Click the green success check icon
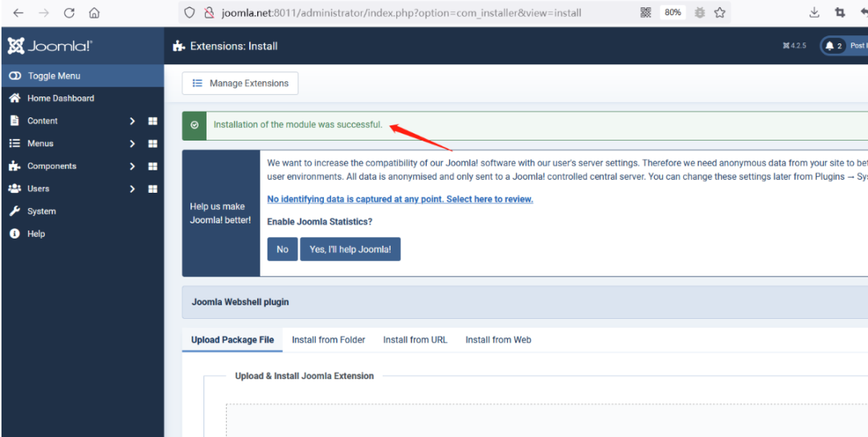Image resolution: width=868 pixels, height=437 pixels. (194, 125)
